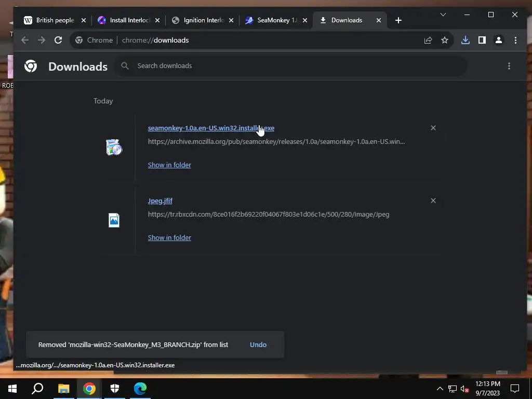Reload the downloads page
Image resolution: width=532 pixels, height=399 pixels.
click(58, 40)
